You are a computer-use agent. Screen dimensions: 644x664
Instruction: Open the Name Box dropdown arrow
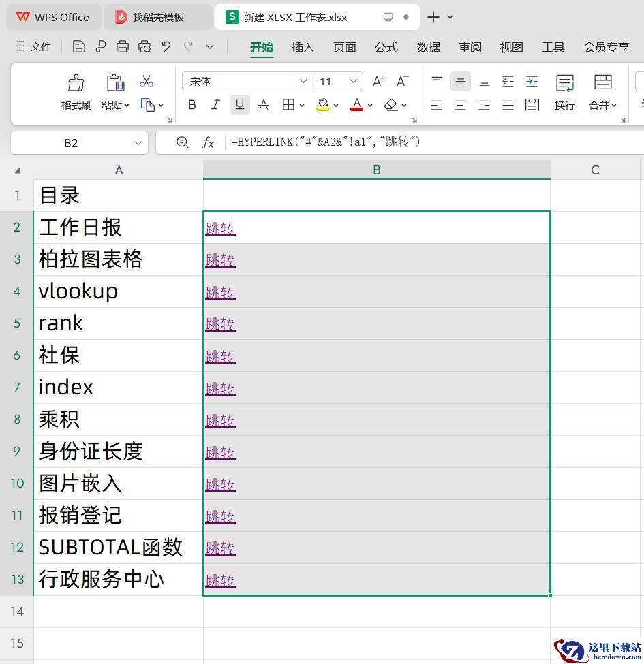[x=138, y=143]
